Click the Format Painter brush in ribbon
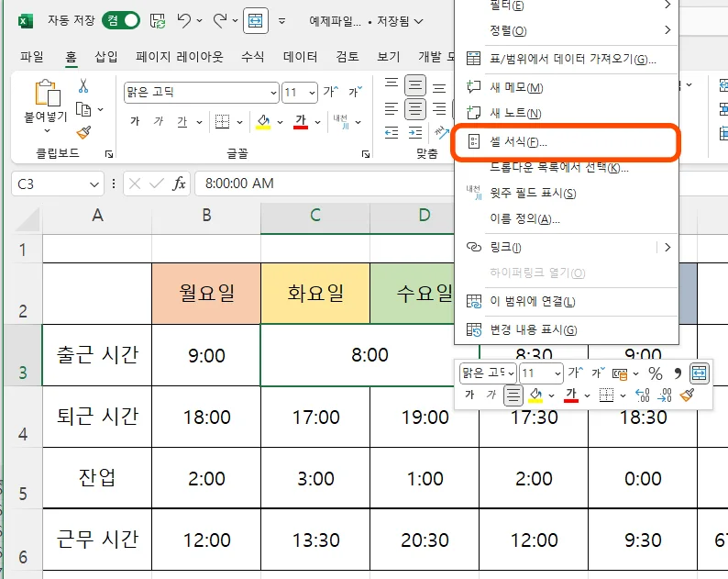This screenshot has height=579, width=728. pyautogui.click(x=83, y=133)
